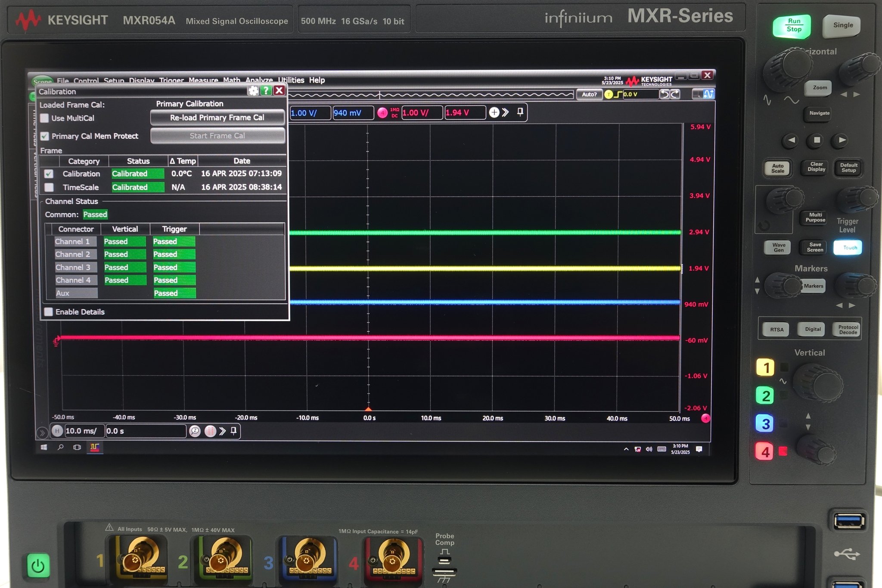This screenshot has height=588, width=882.
Task: Click the redo arrow icon
Action: tap(675, 94)
